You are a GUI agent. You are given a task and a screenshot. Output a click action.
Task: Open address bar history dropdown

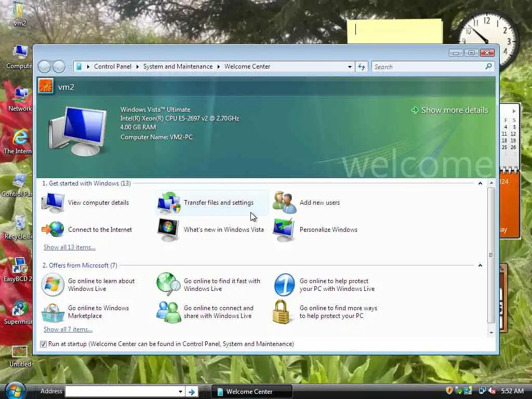pyautogui.click(x=350, y=67)
